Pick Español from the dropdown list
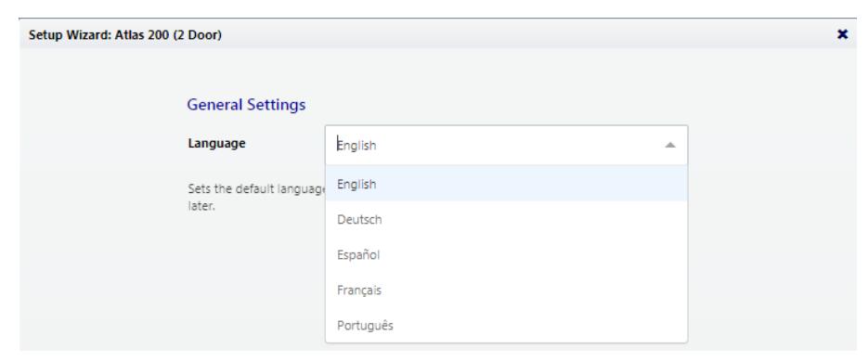868x361 pixels. tap(506, 254)
